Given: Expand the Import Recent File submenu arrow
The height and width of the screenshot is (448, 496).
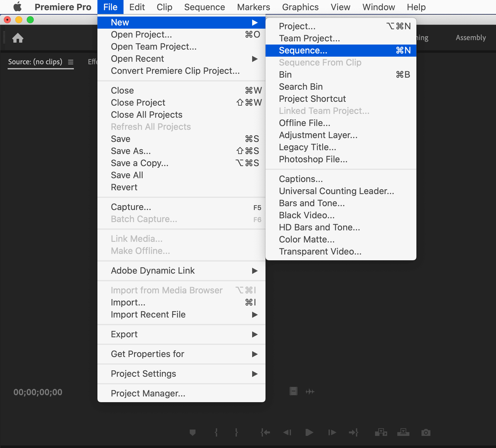Looking at the screenshot, I should pyautogui.click(x=255, y=315).
